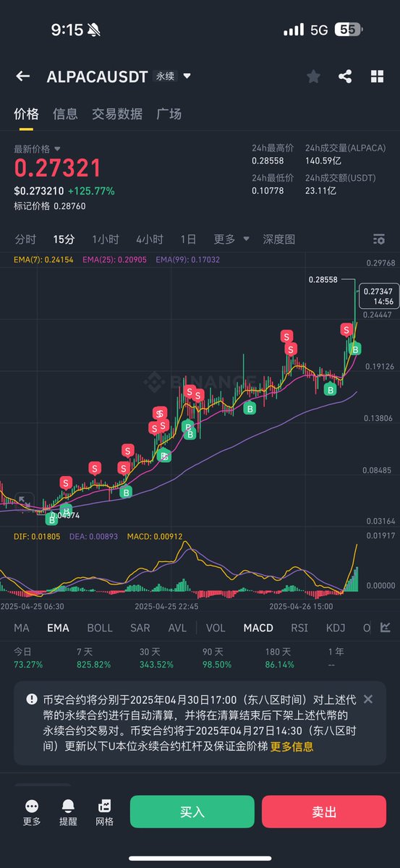Toggle the EMA indicator
400x868 pixels.
59,628
